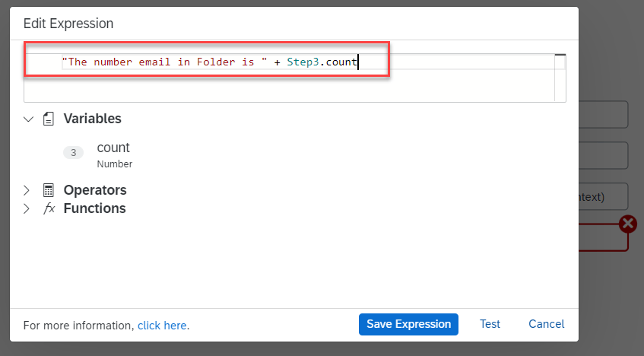Image resolution: width=644 pixels, height=356 pixels.
Task: Click the Operators calculator icon
Action: click(49, 190)
